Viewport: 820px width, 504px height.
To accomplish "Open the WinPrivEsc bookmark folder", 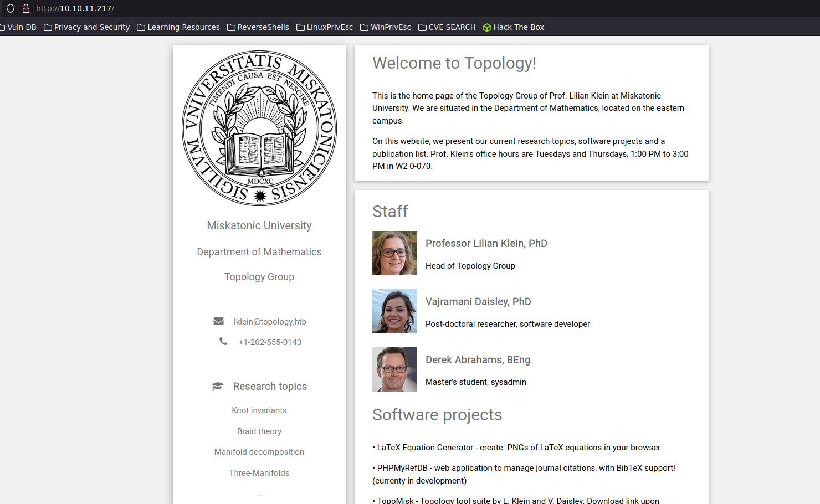I will pos(386,27).
